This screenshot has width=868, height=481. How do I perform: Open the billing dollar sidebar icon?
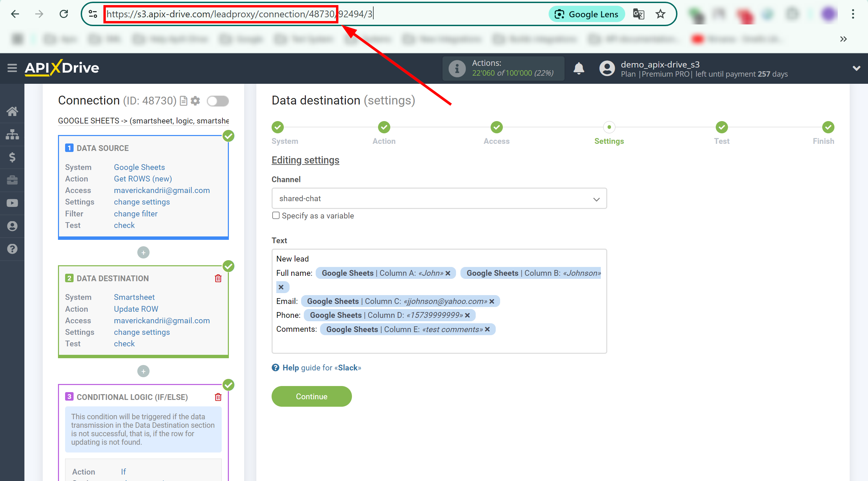pos(12,157)
